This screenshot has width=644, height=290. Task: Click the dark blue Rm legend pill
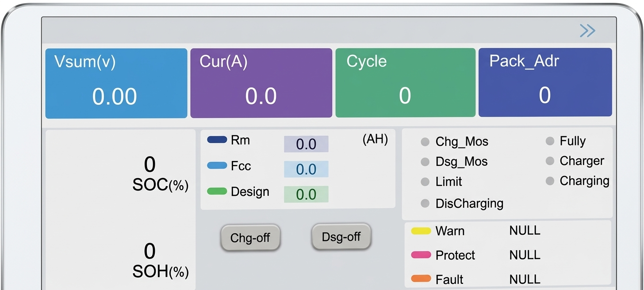217,140
